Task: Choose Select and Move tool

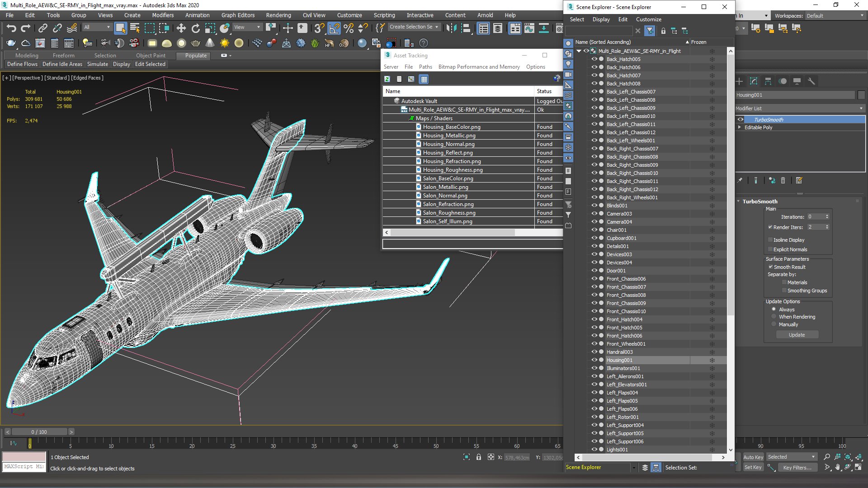Action: pos(181,28)
